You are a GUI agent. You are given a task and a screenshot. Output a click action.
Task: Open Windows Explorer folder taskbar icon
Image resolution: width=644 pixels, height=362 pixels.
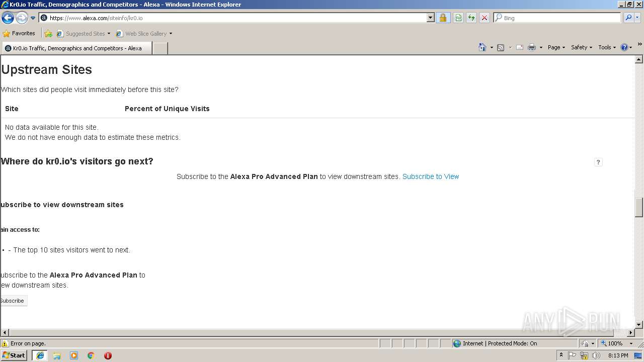(57, 355)
